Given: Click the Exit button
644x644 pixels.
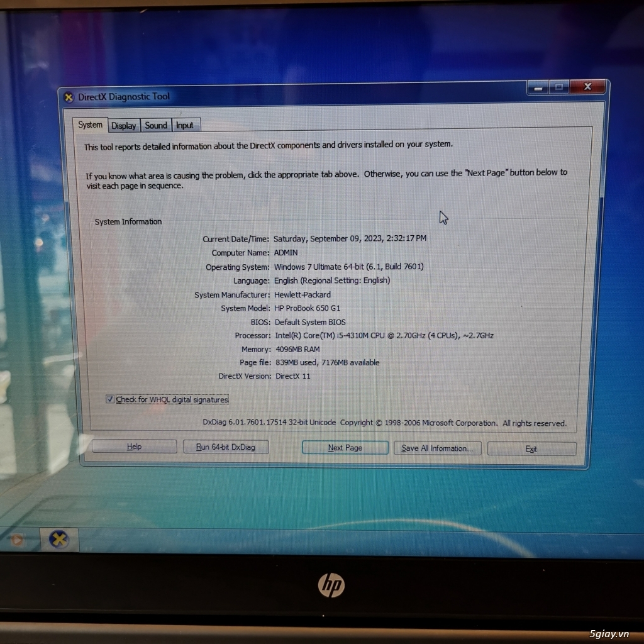Looking at the screenshot, I should tap(531, 449).
